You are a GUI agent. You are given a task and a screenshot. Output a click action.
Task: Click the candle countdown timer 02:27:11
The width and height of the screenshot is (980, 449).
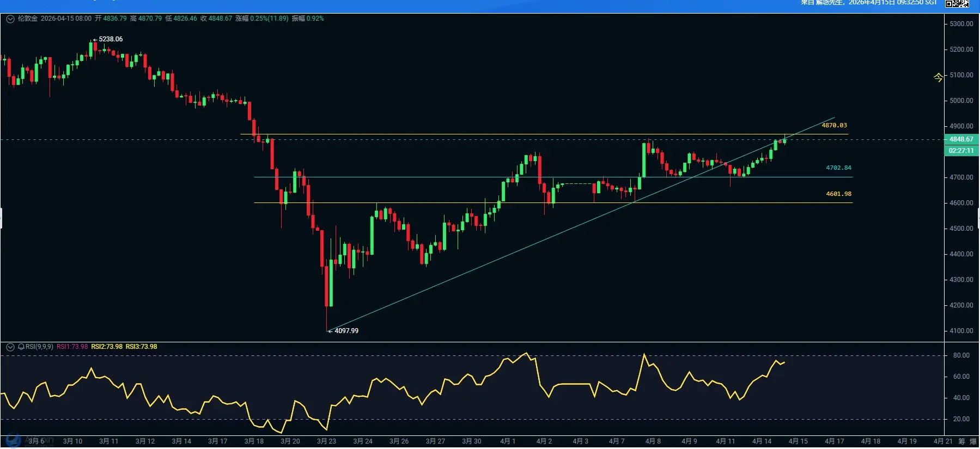pyautogui.click(x=961, y=151)
